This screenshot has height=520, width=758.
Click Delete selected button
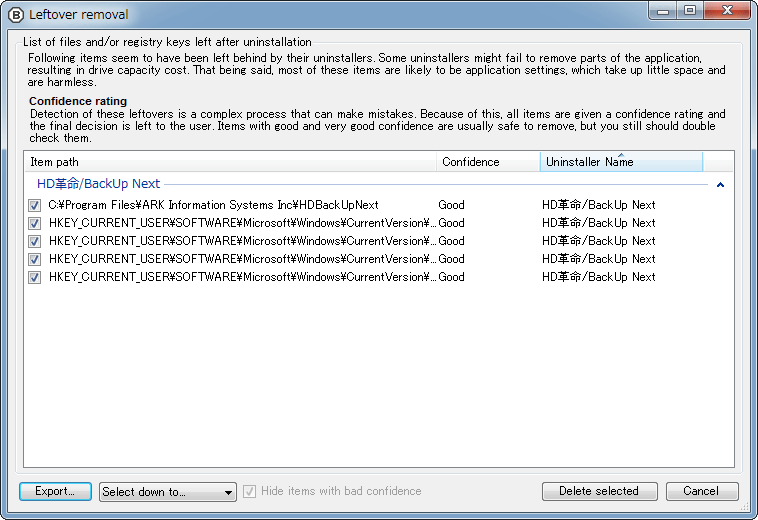click(599, 491)
